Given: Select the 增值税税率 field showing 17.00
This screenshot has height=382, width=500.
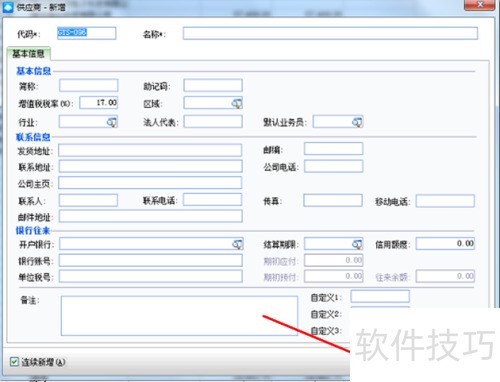Looking at the screenshot, I should point(99,103).
